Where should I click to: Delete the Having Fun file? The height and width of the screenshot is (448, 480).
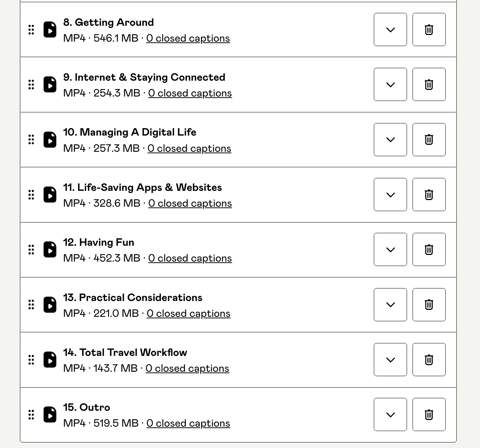[x=429, y=249]
